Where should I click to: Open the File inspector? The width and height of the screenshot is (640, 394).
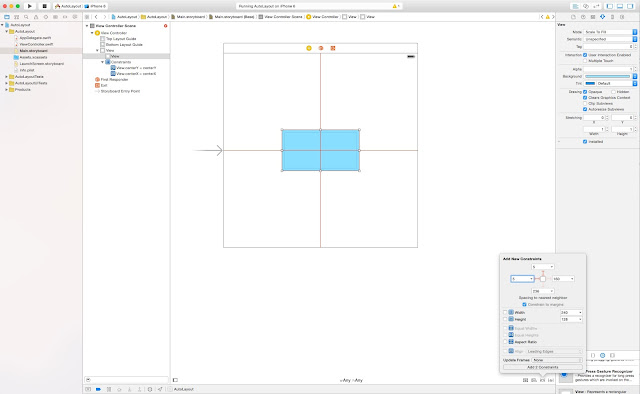tap(573, 17)
